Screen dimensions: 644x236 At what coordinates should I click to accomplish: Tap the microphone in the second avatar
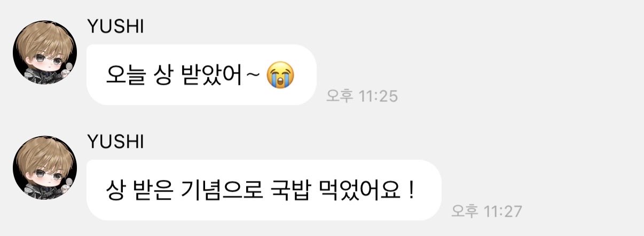(69, 183)
